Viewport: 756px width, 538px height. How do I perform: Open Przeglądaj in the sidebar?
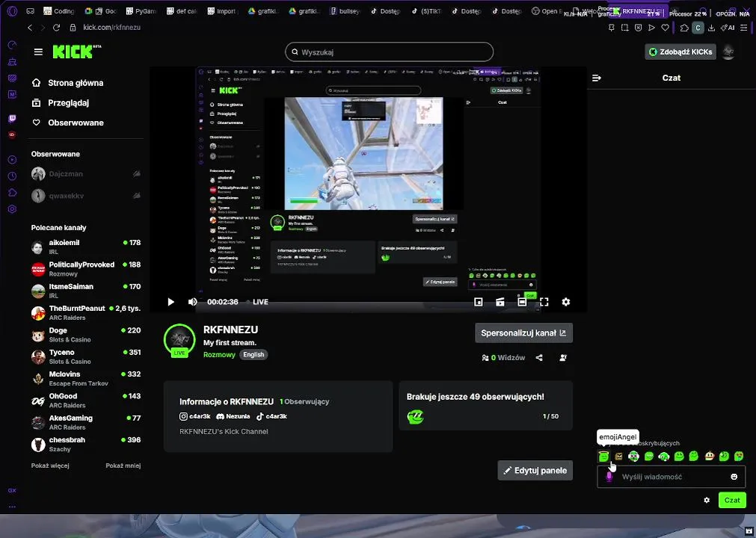click(x=61, y=102)
